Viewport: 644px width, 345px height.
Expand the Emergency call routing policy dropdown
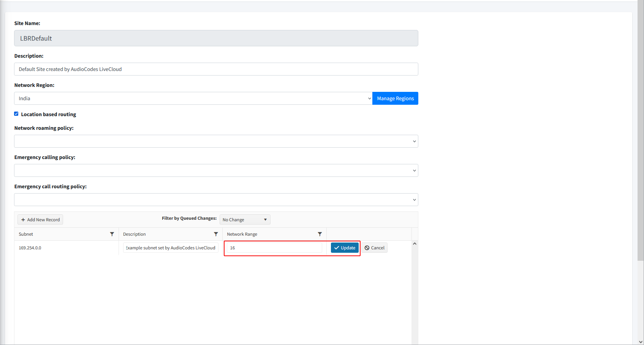point(216,200)
